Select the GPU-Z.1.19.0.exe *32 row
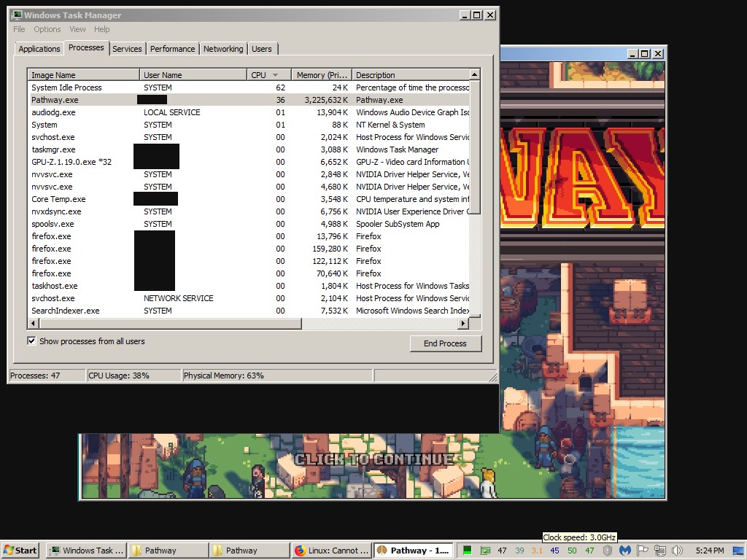Image resolution: width=747 pixels, height=560 pixels. 249,162
